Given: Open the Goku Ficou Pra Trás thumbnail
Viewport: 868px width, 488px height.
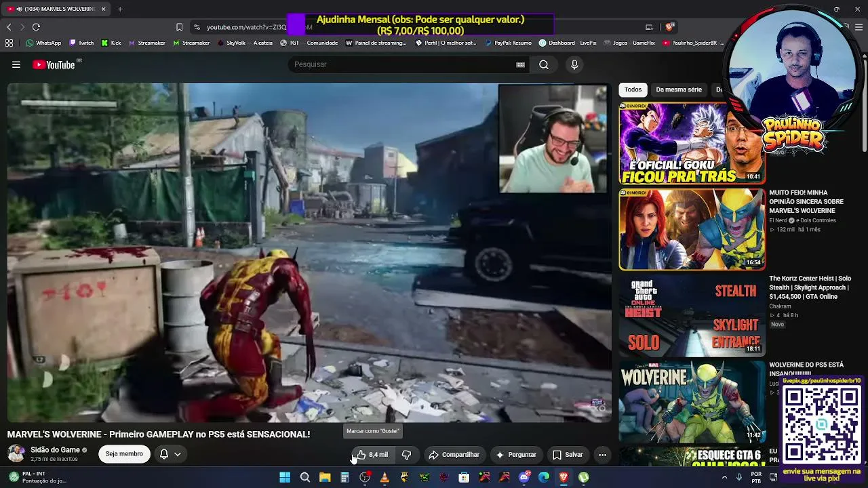Looking at the screenshot, I should 692,143.
